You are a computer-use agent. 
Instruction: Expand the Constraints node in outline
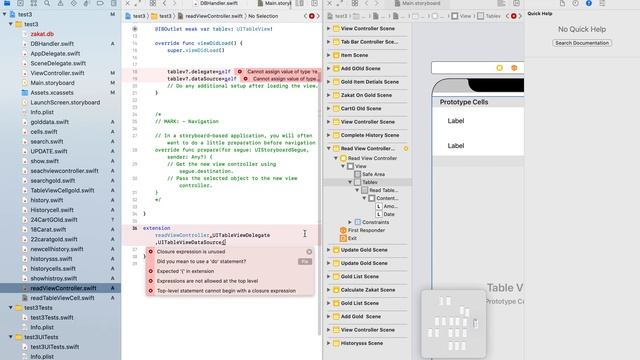[x=350, y=222]
